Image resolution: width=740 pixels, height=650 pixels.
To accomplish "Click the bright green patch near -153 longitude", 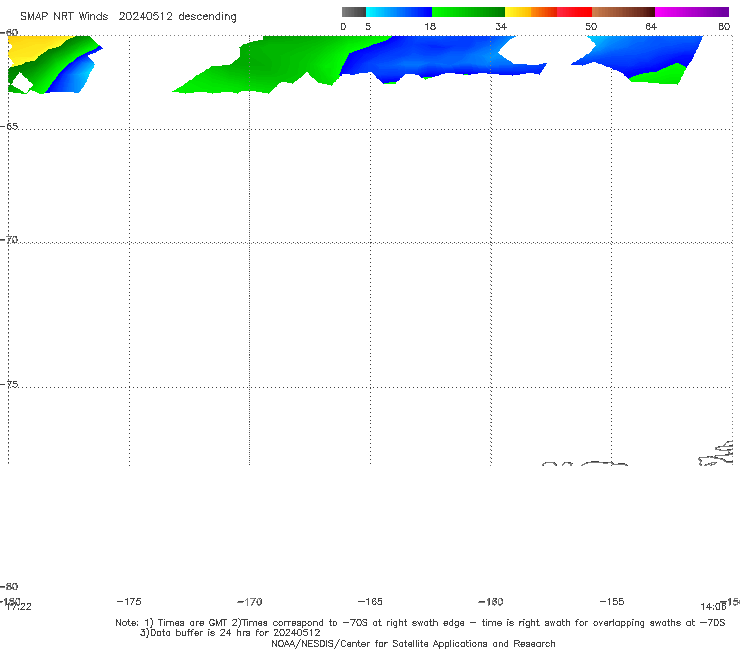I will coord(661,75).
